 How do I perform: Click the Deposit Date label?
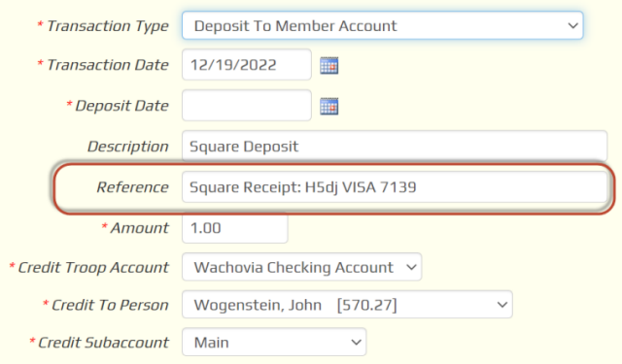click(121, 106)
